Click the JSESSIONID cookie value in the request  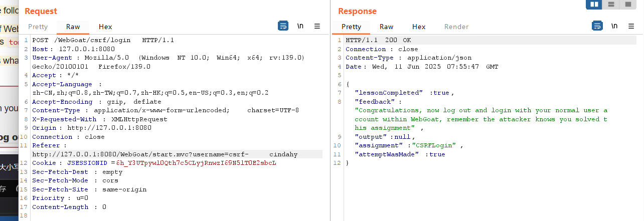[196, 163]
